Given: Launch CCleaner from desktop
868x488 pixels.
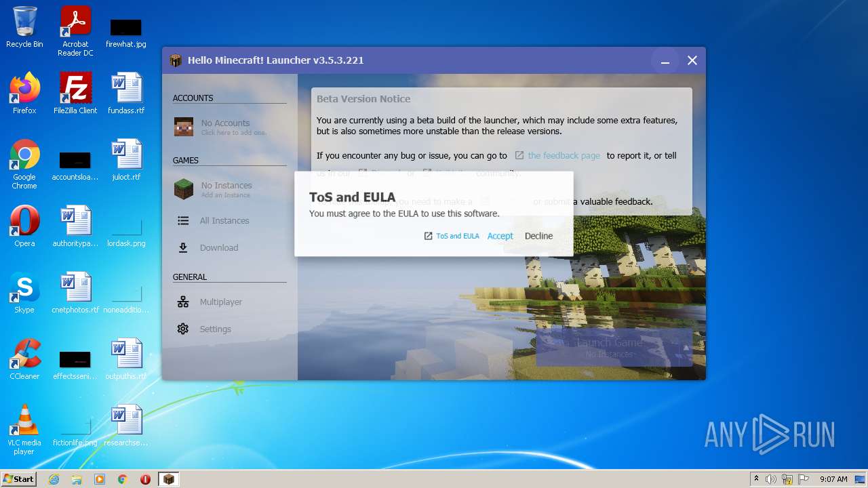Looking at the screenshot, I should click(24, 359).
